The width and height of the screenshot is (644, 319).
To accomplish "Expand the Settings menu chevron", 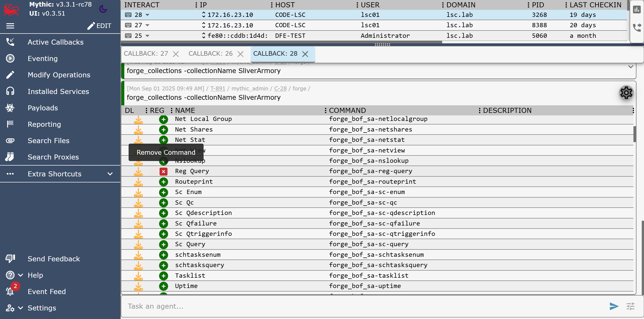I will pyautogui.click(x=21, y=308).
